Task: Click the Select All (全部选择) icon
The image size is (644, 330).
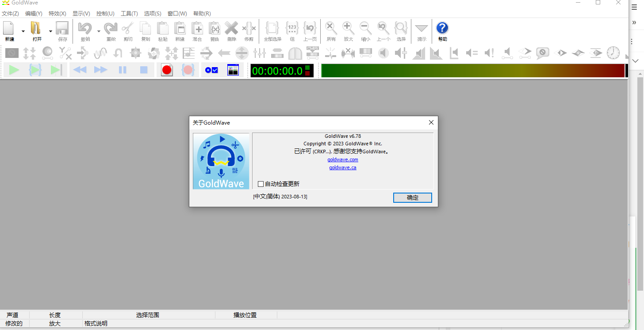Action: click(272, 28)
